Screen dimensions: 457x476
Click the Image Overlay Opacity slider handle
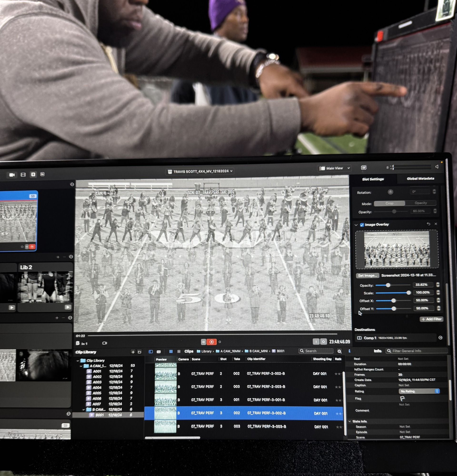pos(388,285)
